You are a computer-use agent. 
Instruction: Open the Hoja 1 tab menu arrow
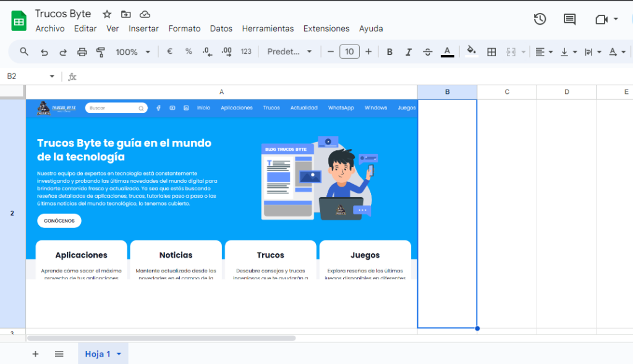click(x=119, y=354)
